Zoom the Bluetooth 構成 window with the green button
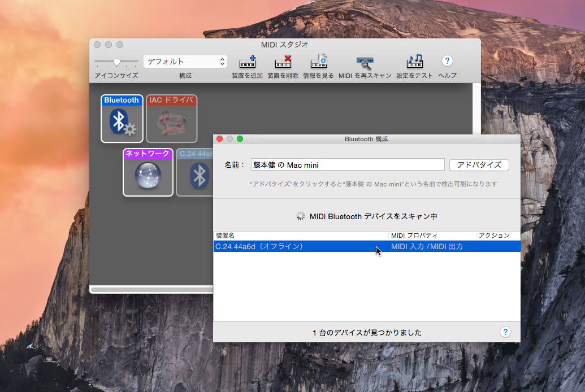 click(240, 139)
